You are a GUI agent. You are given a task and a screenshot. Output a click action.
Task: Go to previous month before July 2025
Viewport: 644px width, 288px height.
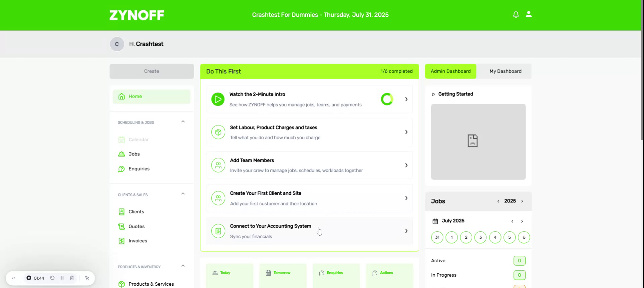[512, 221]
